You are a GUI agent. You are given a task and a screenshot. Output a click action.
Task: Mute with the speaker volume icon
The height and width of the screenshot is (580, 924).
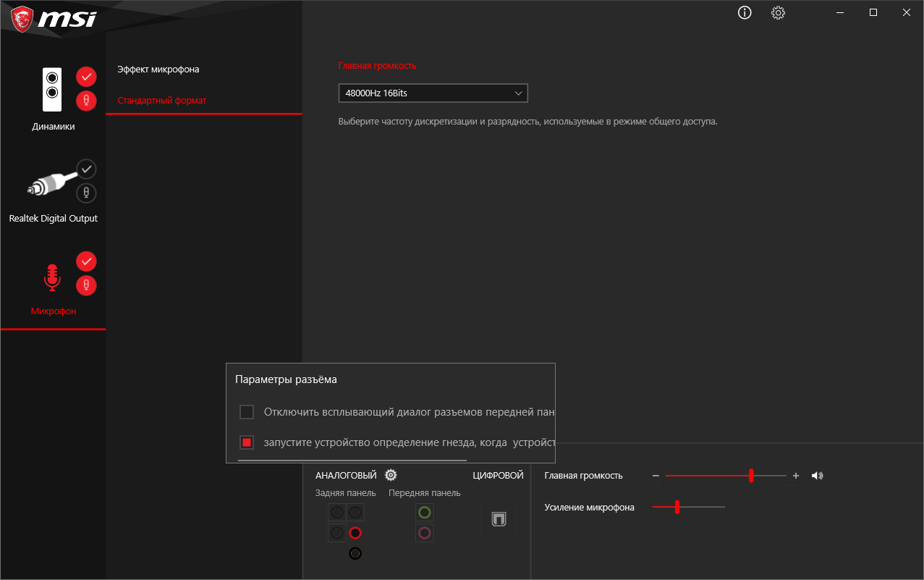pos(818,476)
